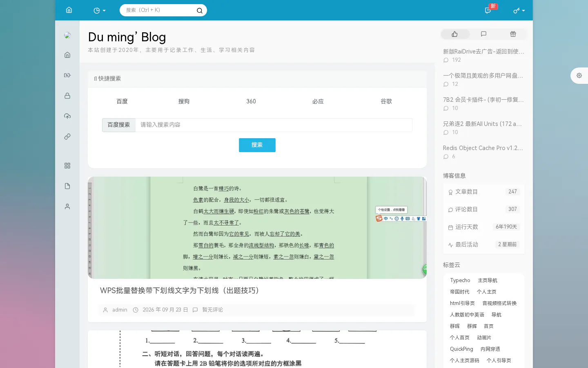Click the grid icon in the left sidebar
Viewport: 588px width, 368px height.
(67, 166)
